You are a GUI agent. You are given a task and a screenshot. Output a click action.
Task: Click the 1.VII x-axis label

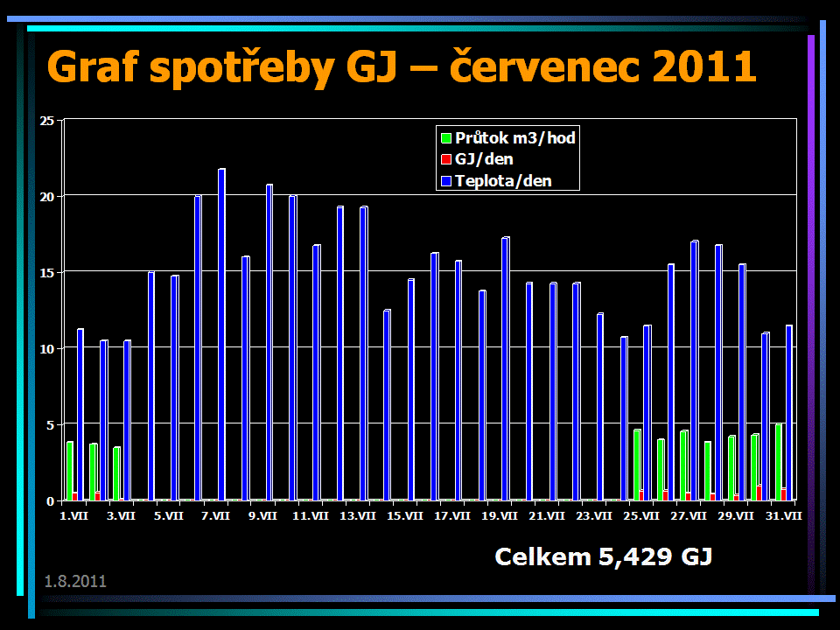tap(73, 516)
